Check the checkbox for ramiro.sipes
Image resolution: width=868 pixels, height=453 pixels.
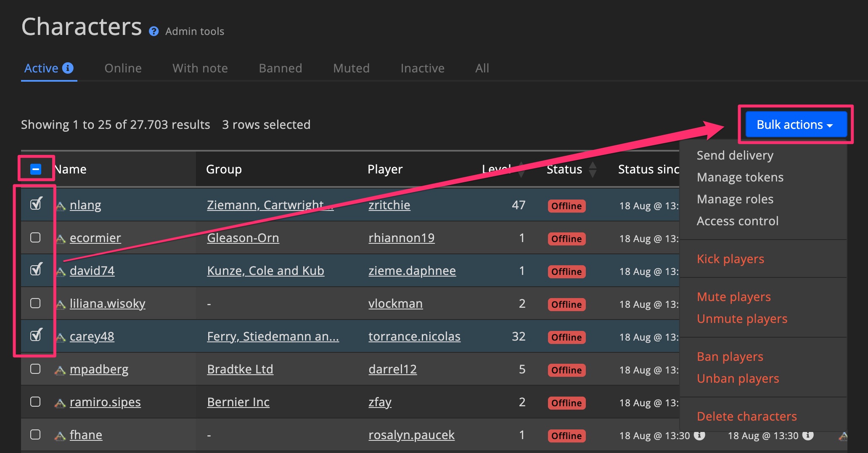click(35, 402)
